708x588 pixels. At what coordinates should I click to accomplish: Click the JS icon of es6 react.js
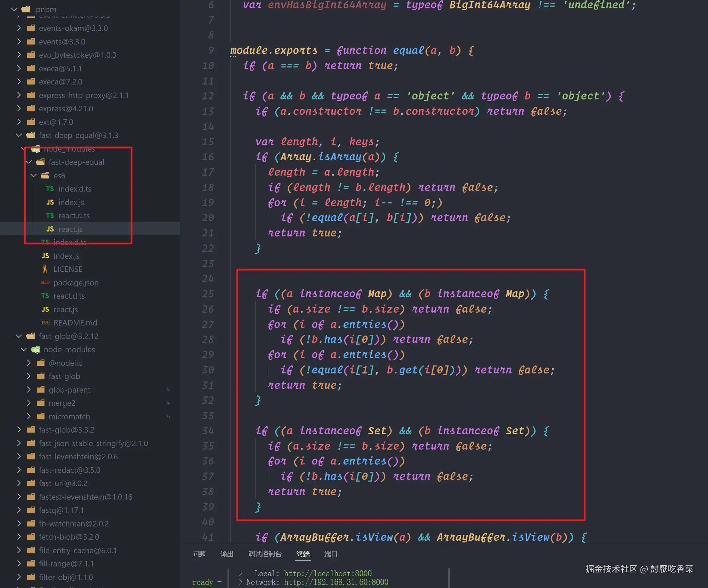click(50, 229)
